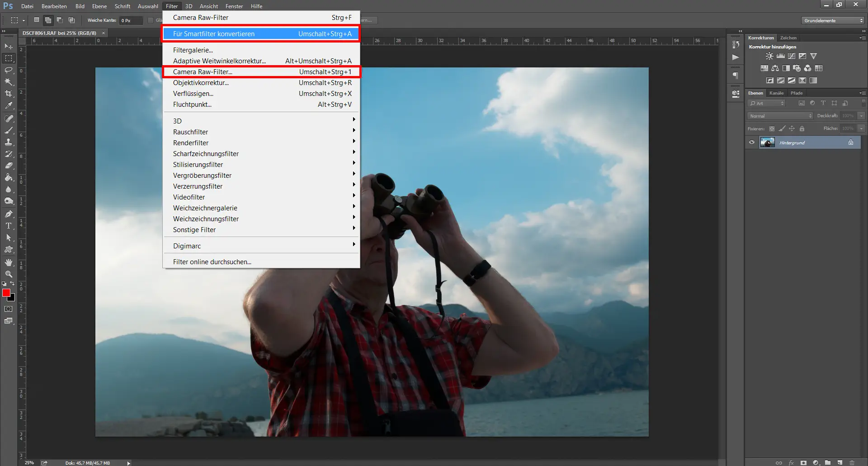
Task: Select the Type tool
Action: click(8, 226)
